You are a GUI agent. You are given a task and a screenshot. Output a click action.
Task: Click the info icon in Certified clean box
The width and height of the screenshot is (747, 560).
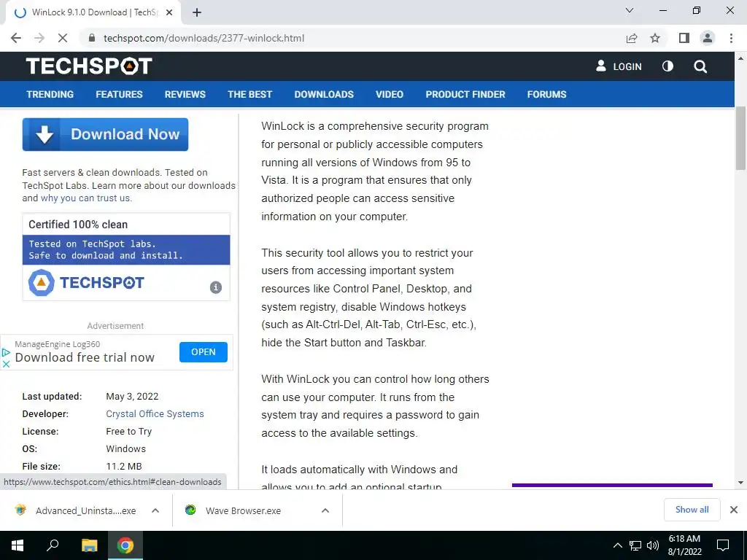[216, 287]
